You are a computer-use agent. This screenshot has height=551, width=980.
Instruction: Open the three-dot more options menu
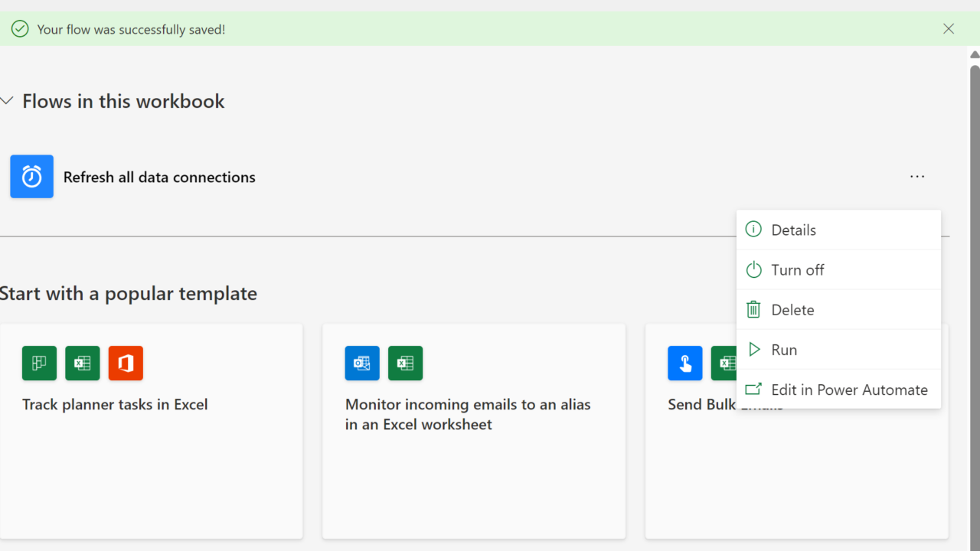917,177
